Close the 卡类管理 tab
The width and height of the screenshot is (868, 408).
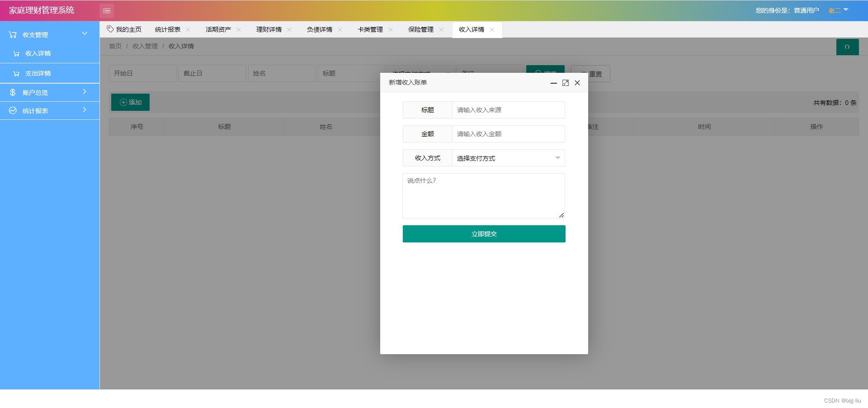tap(391, 29)
